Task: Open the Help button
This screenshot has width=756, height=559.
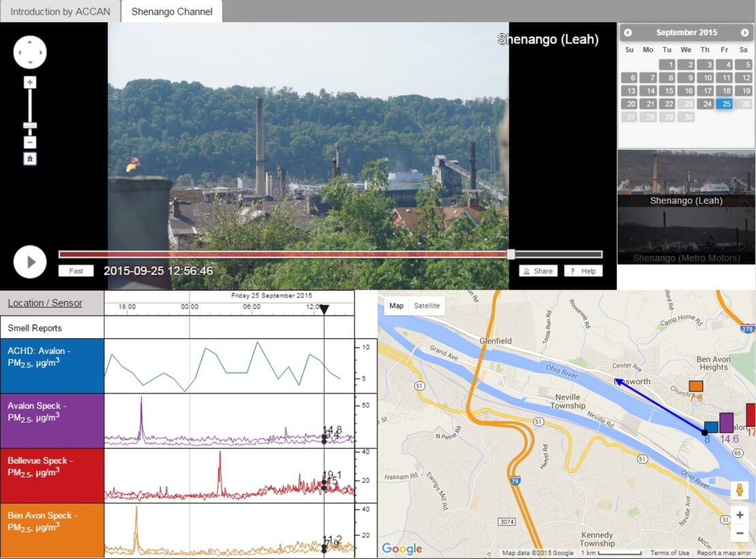Action: tap(583, 271)
